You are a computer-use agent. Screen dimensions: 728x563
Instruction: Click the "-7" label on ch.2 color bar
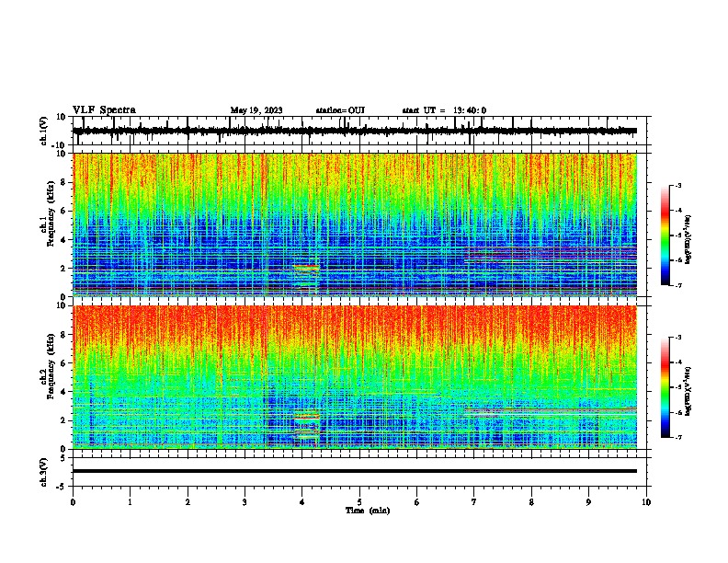click(677, 438)
